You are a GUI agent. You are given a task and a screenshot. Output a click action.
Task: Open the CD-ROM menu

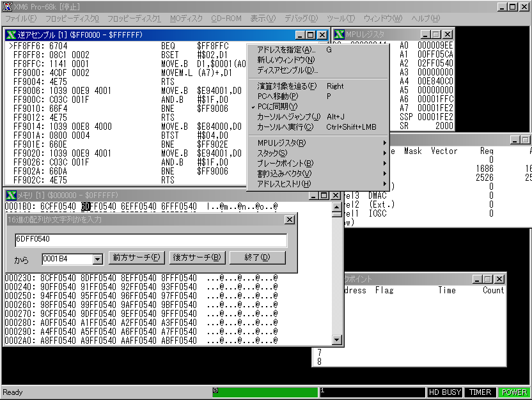[226, 19]
